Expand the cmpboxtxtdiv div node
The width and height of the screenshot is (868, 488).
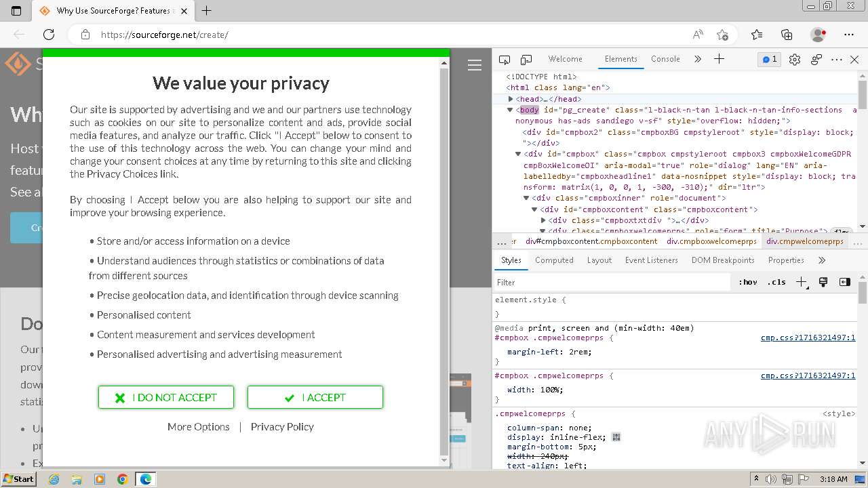(543, 220)
